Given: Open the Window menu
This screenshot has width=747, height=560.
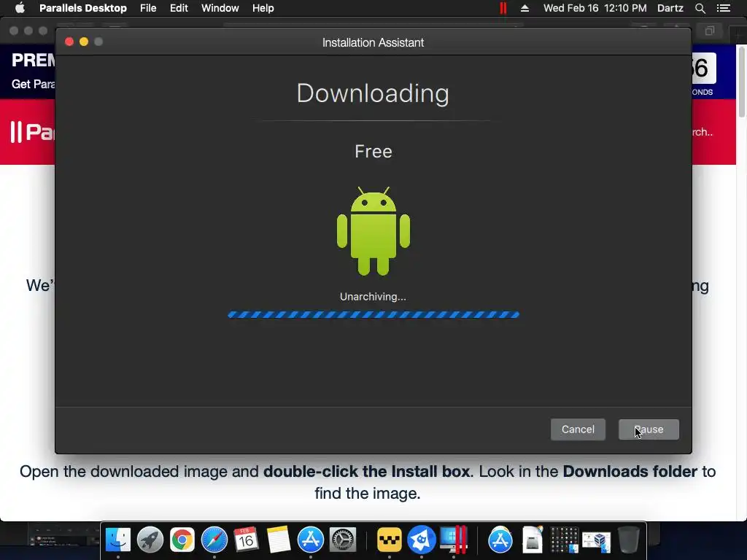Looking at the screenshot, I should pyautogui.click(x=220, y=8).
